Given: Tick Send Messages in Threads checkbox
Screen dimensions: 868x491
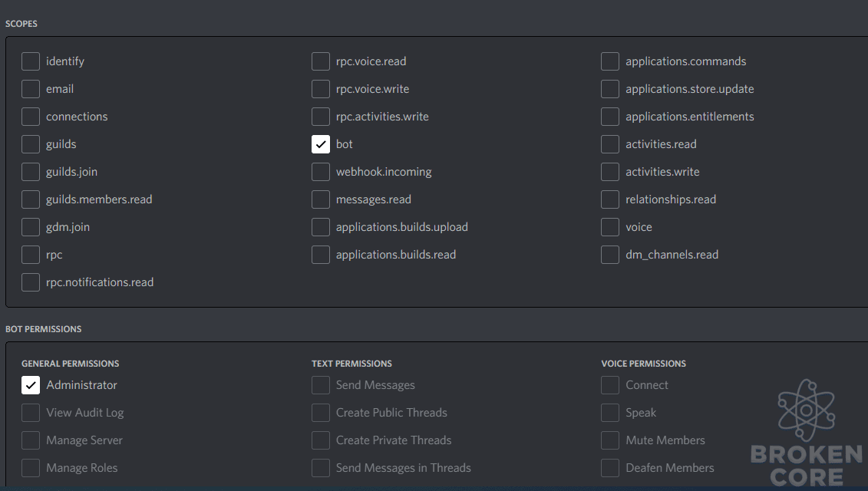Looking at the screenshot, I should [321, 468].
